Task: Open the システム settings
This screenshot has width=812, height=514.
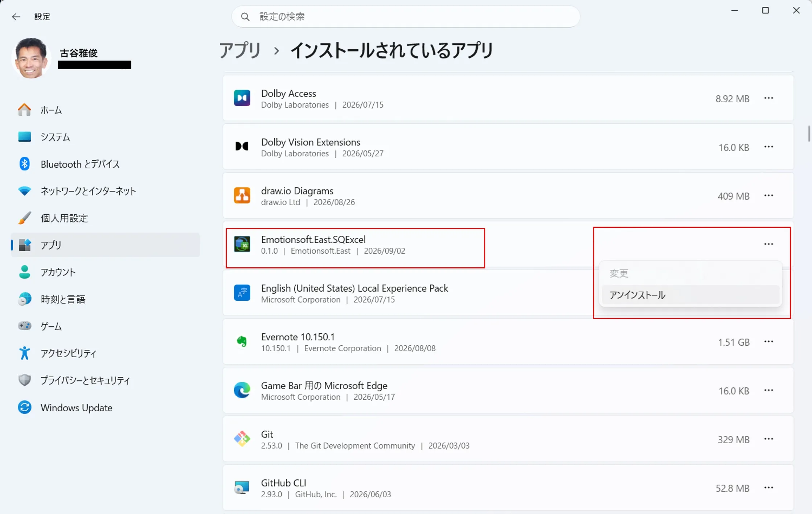Action: click(x=105, y=137)
